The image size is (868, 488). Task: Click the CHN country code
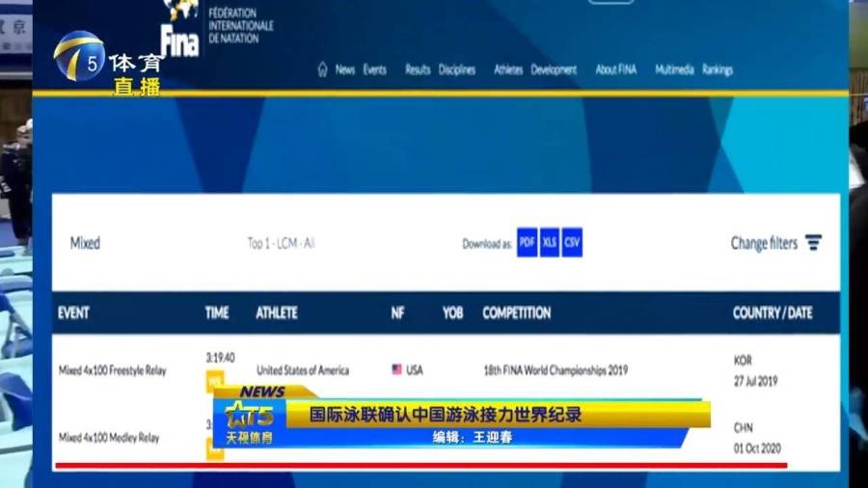click(743, 427)
